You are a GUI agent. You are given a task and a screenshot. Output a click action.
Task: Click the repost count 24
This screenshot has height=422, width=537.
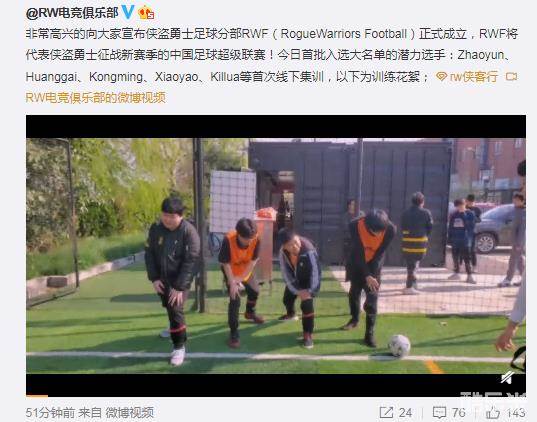pos(405,413)
